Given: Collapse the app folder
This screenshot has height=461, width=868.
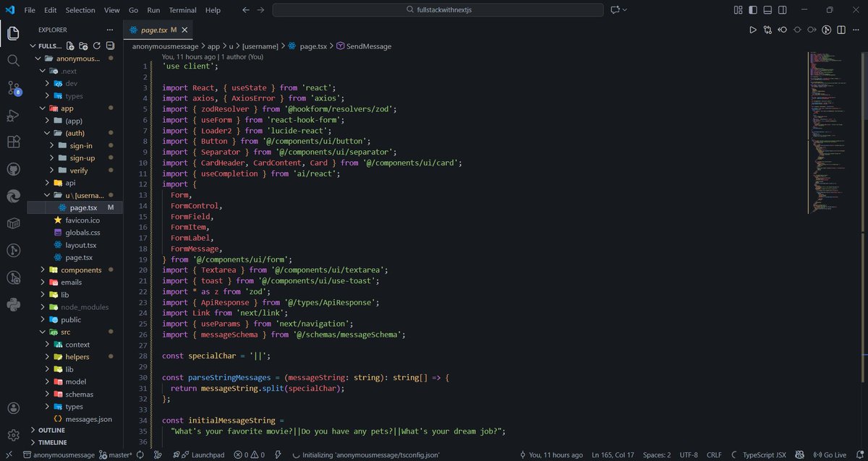Looking at the screenshot, I should (x=67, y=108).
